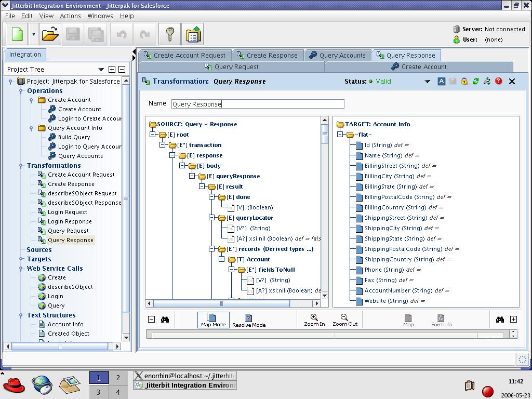Switch to virtual desktop workspace 2
Viewport: 532px width, 399px height.
(118, 378)
